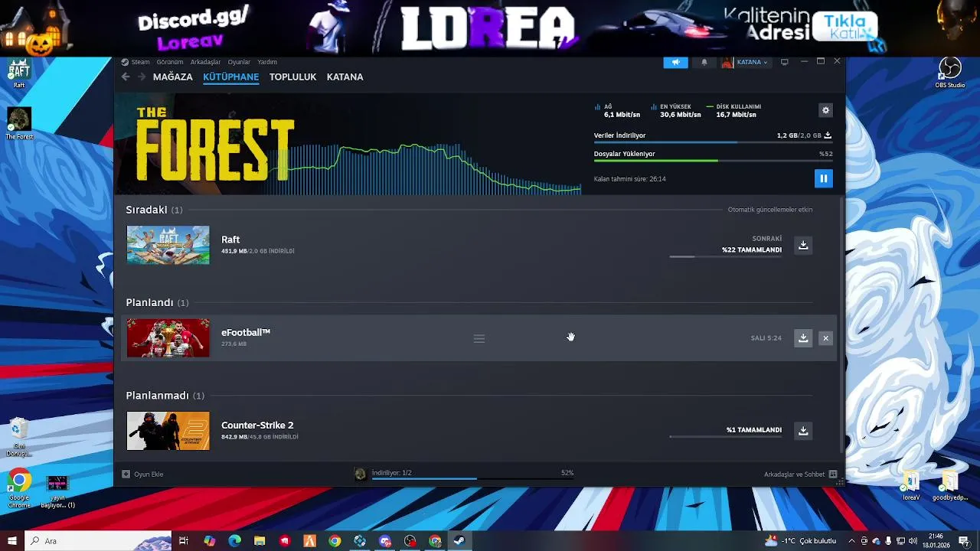The width and height of the screenshot is (980, 551).
Task: Go forward with the right arrow
Action: tap(142, 77)
